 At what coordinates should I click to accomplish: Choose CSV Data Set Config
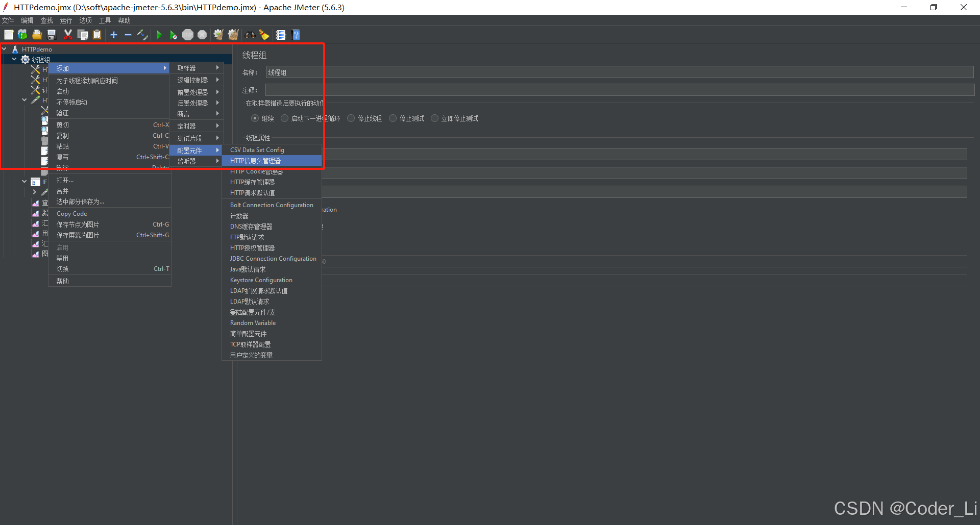point(272,150)
